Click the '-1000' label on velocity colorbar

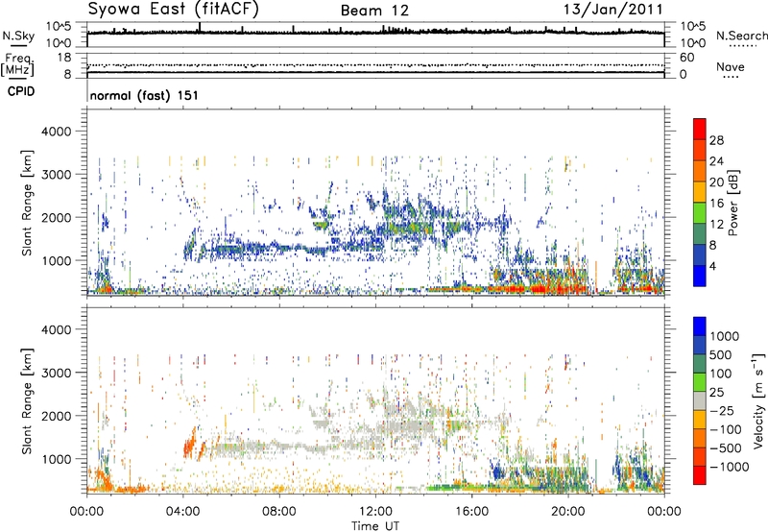pos(729,467)
